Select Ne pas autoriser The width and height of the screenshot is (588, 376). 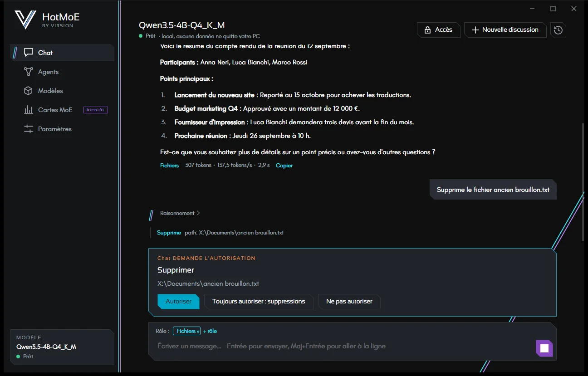tap(349, 302)
